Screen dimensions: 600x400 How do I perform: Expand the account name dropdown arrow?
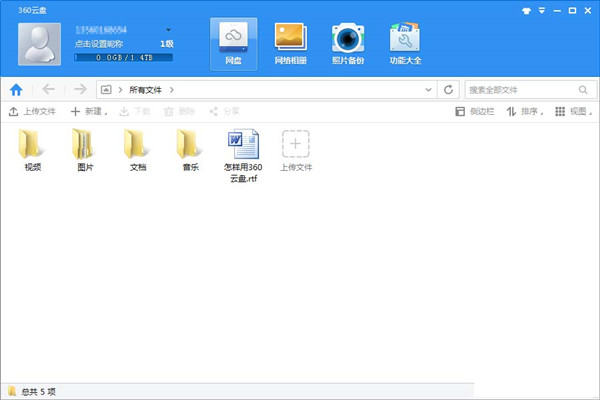point(168,30)
